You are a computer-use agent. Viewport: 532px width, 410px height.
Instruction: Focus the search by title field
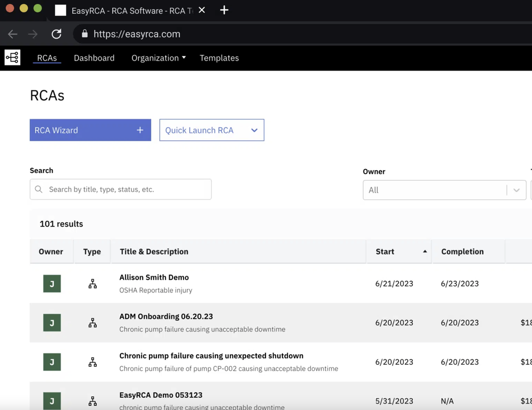120,189
